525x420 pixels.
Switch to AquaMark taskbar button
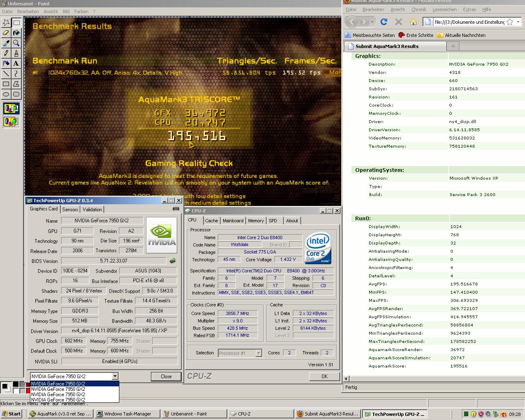pyautogui.click(x=60, y=414)
